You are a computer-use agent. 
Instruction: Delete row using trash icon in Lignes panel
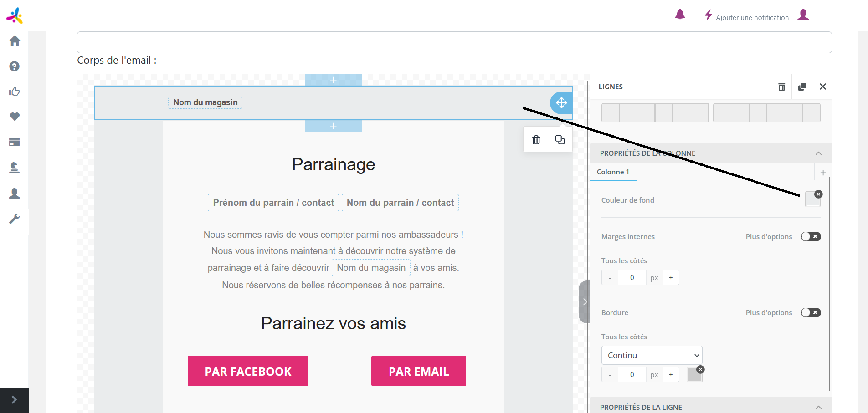pos(781,87)
